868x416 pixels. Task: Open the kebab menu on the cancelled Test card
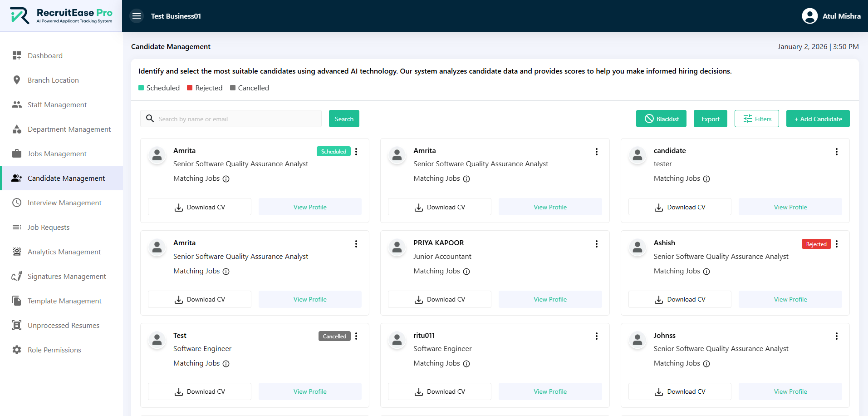(x=356, y=336)
